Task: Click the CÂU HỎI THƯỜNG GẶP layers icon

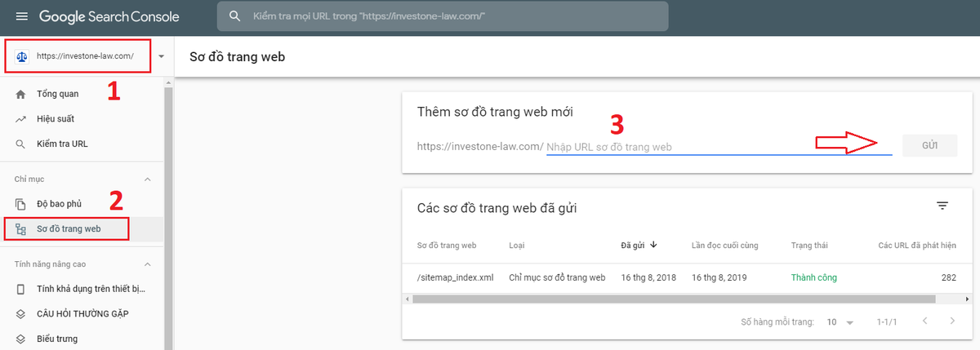Action: (x=21, y=314)
